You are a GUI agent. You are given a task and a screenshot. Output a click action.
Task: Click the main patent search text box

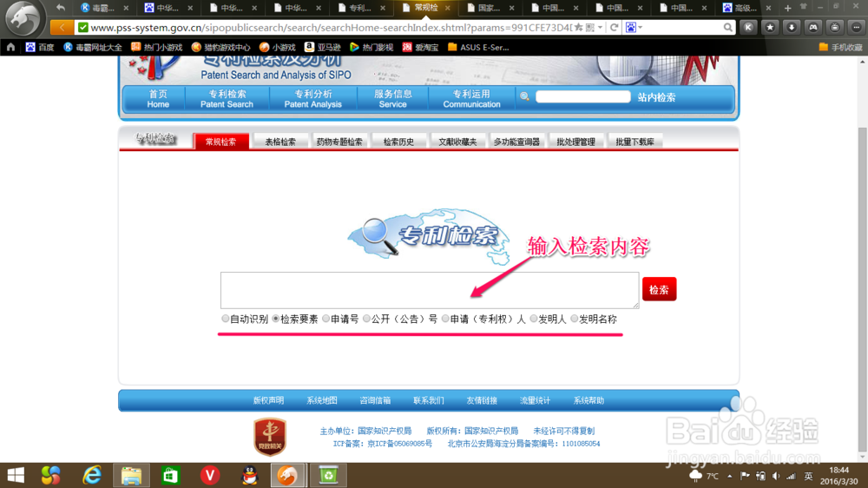pos(430,290)
